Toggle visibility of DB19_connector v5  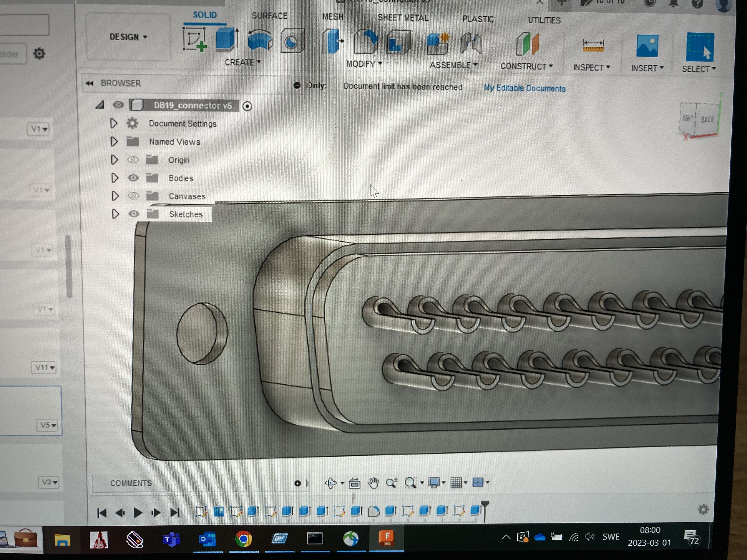click(x=118, y=105)
